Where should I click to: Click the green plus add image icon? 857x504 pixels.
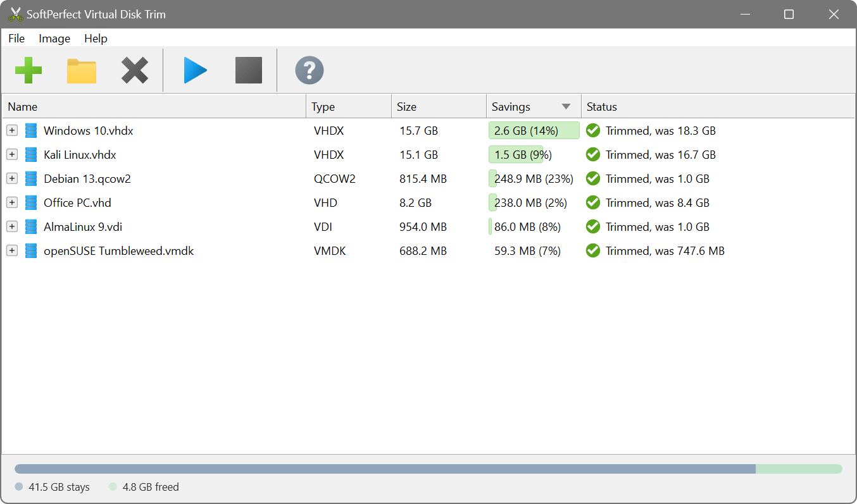click(x=28, y=70)
